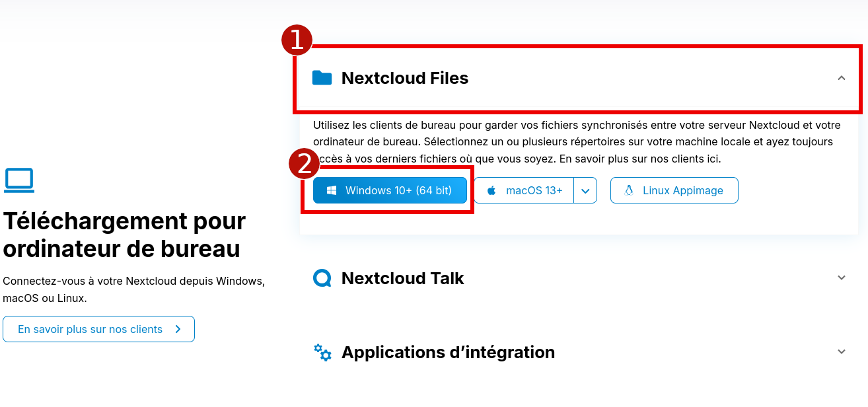Click the numbered badge labeled 1
The image size is (868, 407).
click(x=297, y=40)
